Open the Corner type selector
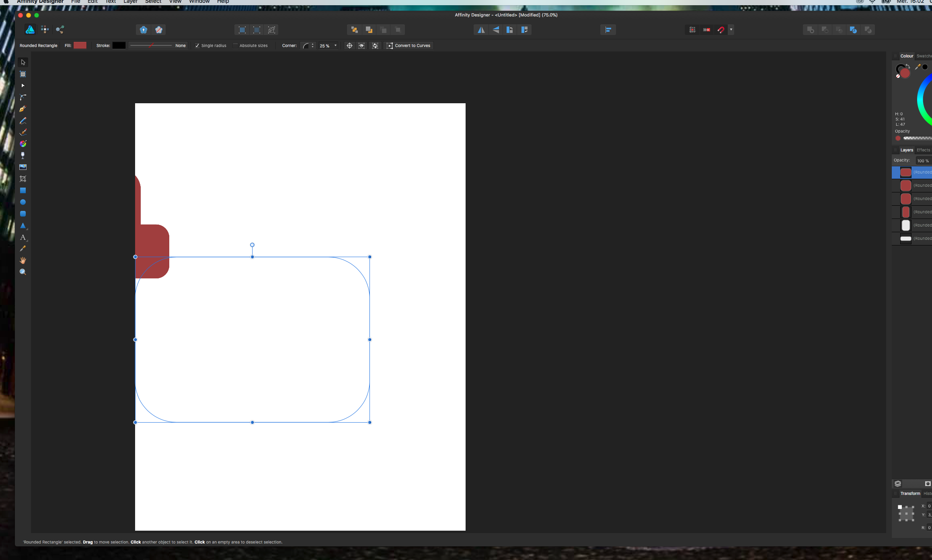This screenshot has height=560, width=932. [x=308, y=46]
